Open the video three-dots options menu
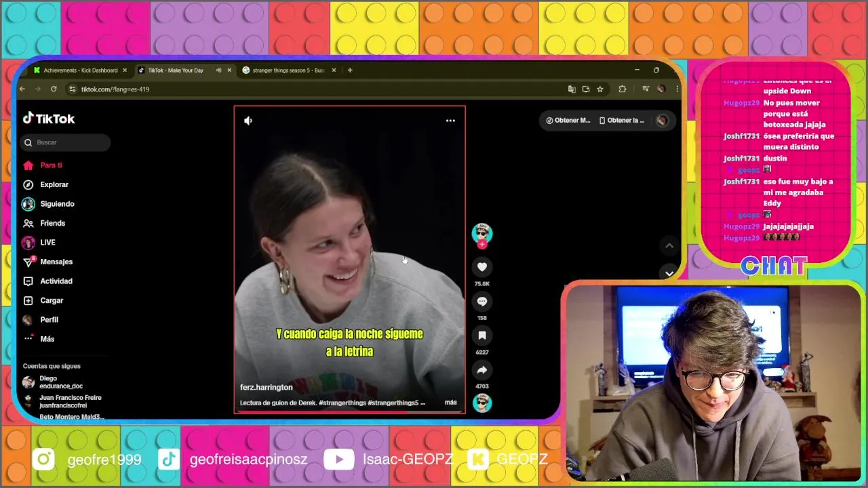This screenshot has height=488, width=868. pyautogui.click(x=450, y=121)
